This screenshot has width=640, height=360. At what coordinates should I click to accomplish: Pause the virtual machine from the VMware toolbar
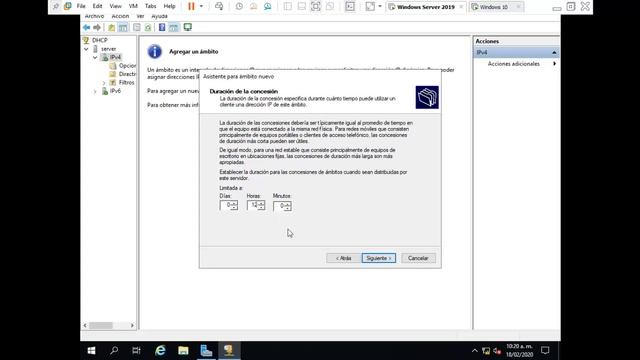[x=191, y=6]
